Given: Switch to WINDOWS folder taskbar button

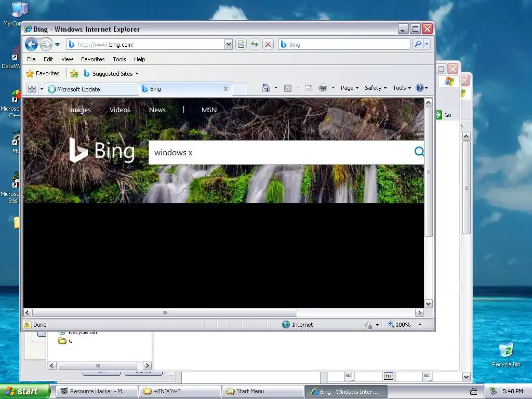Looking at the screenshot, I should (x=179, y=391).
